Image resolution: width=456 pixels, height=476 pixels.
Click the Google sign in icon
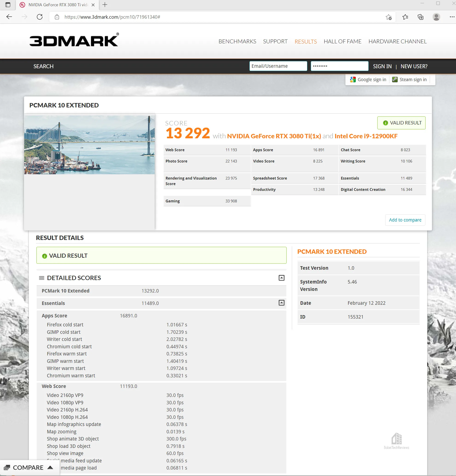(353, 80)
